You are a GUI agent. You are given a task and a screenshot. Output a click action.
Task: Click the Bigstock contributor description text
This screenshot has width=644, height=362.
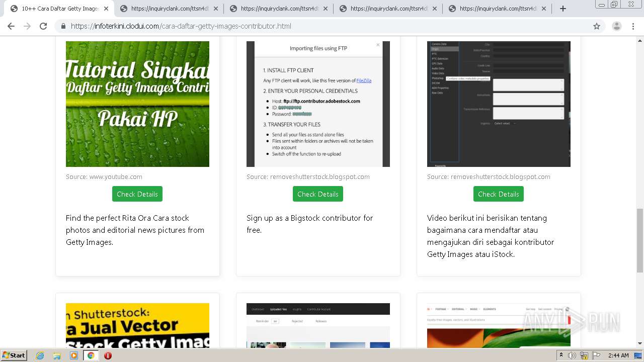click(310, 224)
